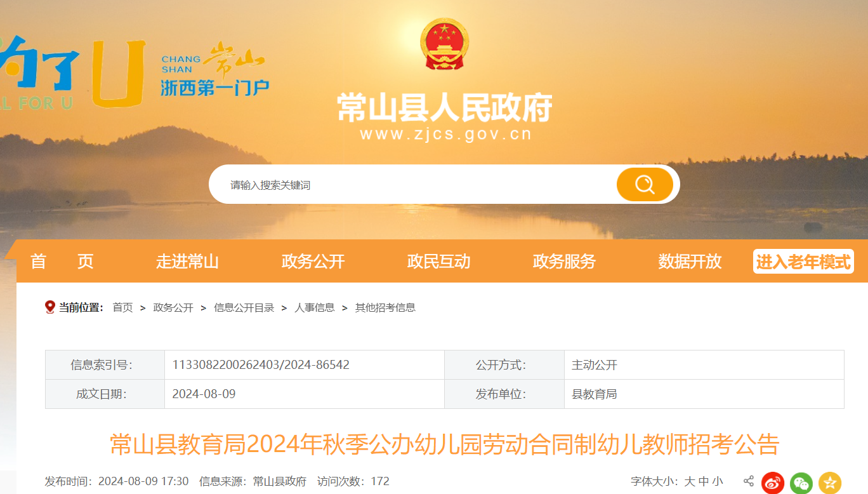Open 数据开放 navigation item
The height and width of the screenshot is (494, 868).
pos(690,262)
